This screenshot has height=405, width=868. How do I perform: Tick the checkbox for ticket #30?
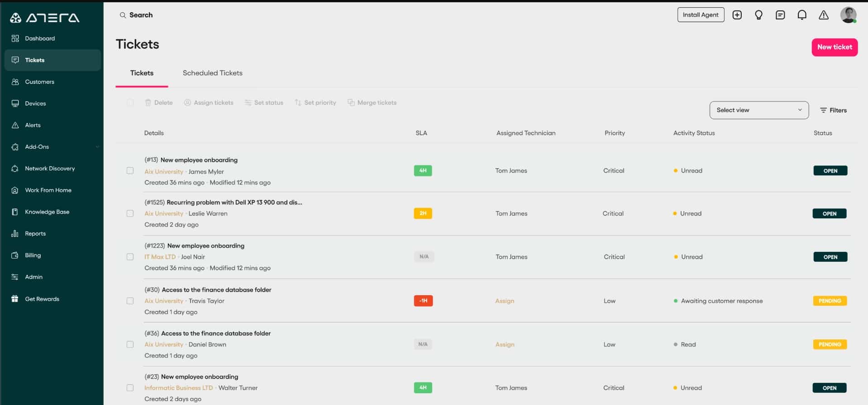tap(130, 301)
